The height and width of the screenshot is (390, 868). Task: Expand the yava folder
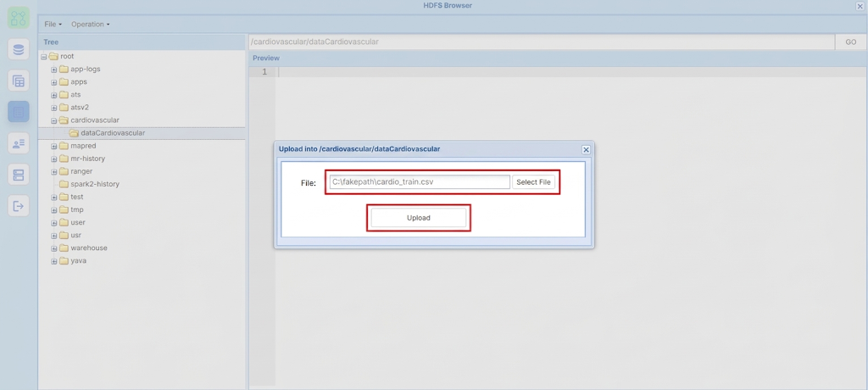[53, 261]
